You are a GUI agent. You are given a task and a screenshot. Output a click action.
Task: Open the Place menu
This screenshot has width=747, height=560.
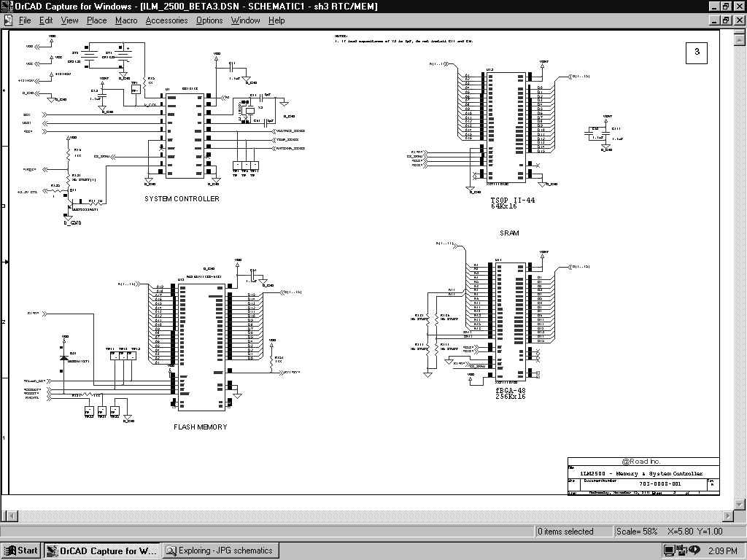(x=96, y=20)
